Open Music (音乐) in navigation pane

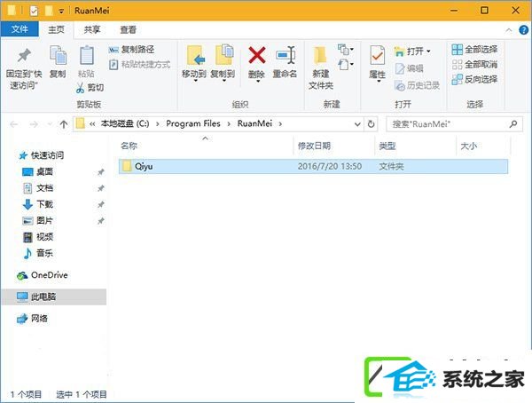[x=37, y=253]
